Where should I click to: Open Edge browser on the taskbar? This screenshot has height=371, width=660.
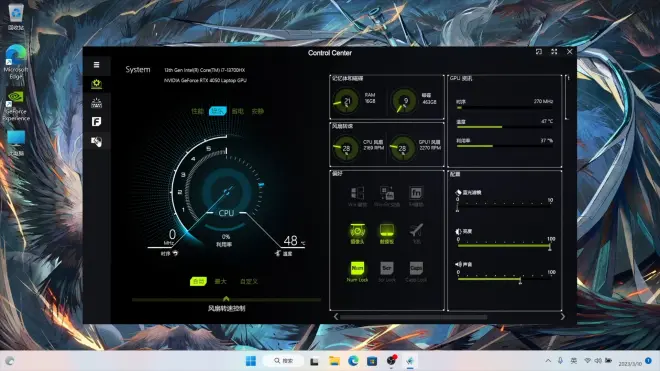click(353, 361)
